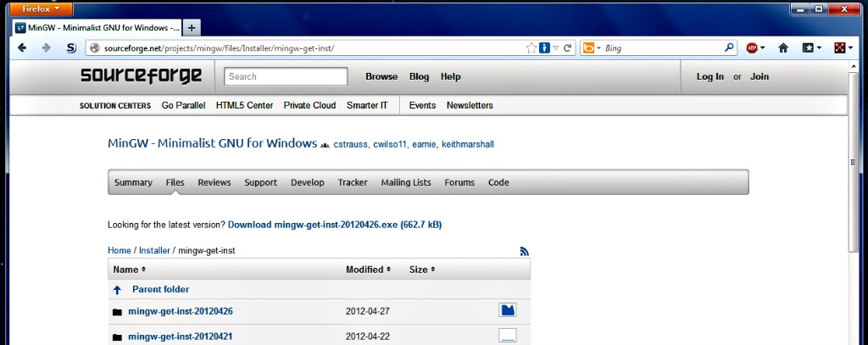Click the Home breadcrumb link
Screen dimensions: 868x345
click(x=119, y=250)
